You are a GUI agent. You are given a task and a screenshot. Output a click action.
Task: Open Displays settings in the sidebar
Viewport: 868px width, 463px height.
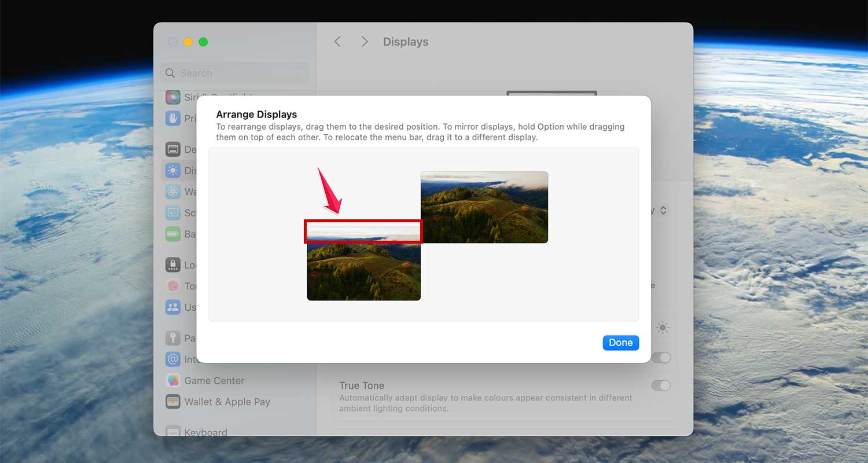tap(173, 170)
